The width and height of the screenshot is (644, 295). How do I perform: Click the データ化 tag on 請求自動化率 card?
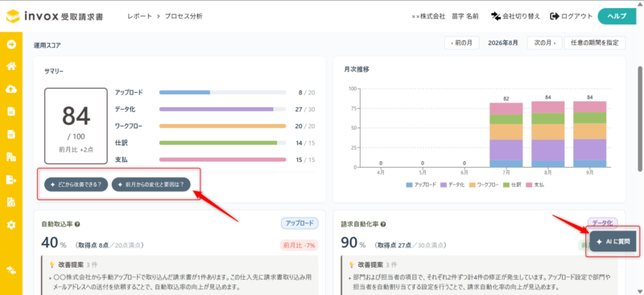[x=602, y=222]
